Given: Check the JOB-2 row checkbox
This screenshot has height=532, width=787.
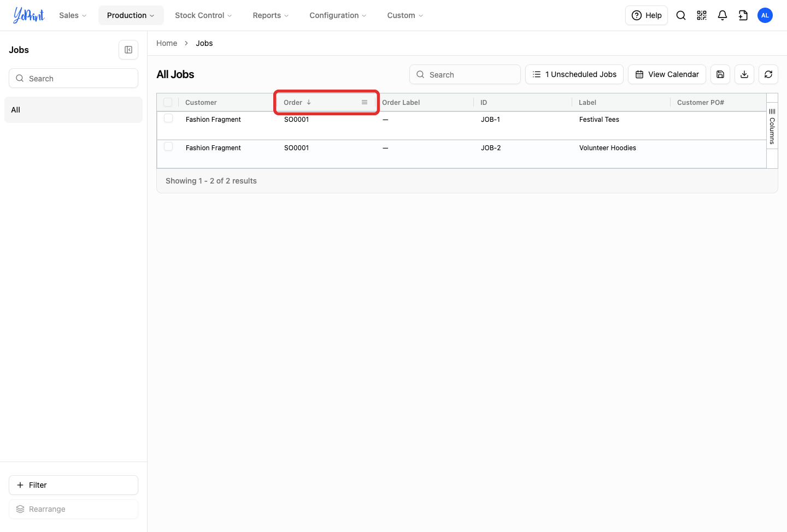Looking at the screenshot, I should (168, 147).
